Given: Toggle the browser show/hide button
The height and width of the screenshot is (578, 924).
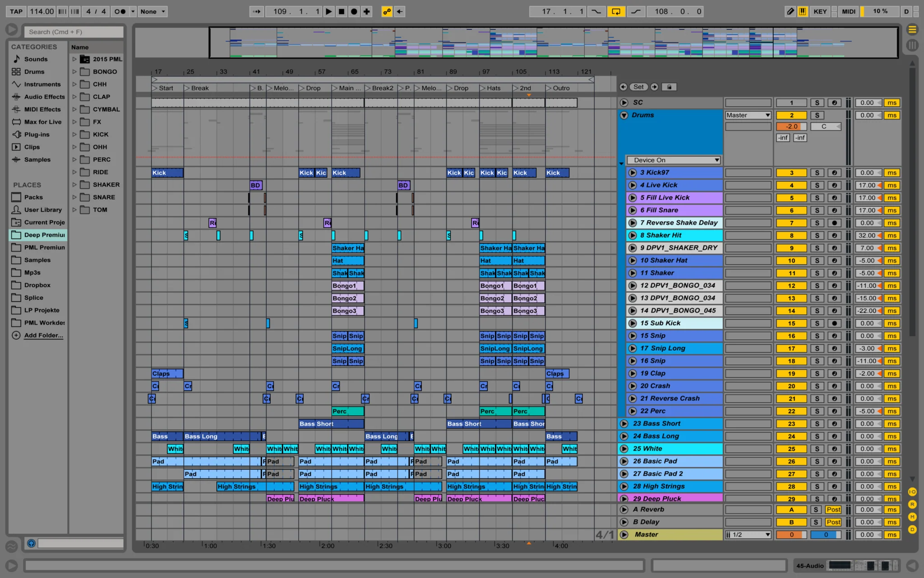Looking at the screenshot, I should click(11, 30).
